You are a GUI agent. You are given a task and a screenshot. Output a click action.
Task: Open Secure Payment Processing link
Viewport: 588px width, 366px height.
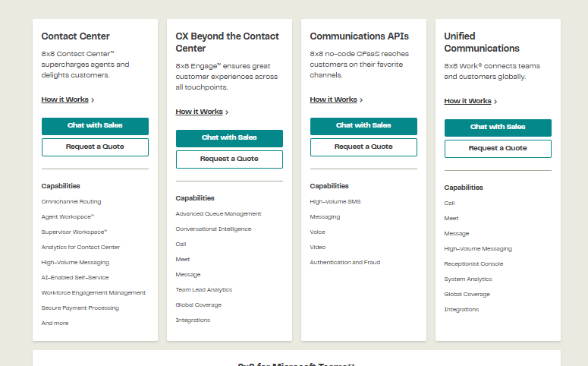pyautogui.click(x=80, y=308)
